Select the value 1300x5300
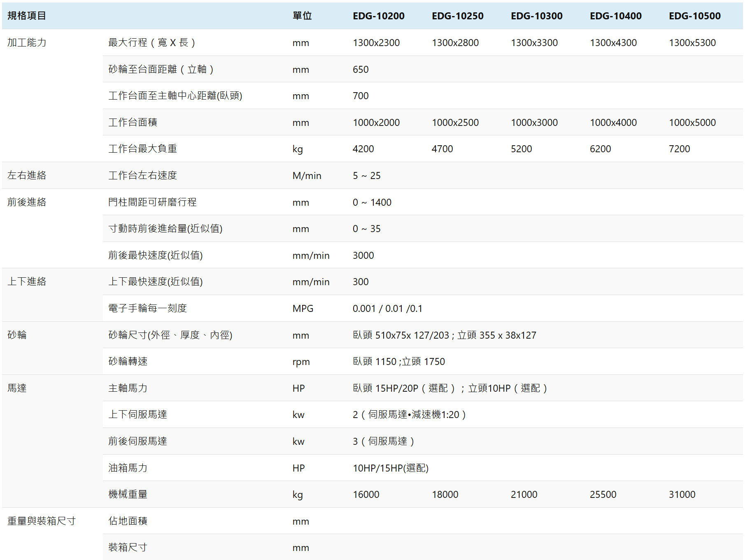745x560 pixels. tap(692, 43)
